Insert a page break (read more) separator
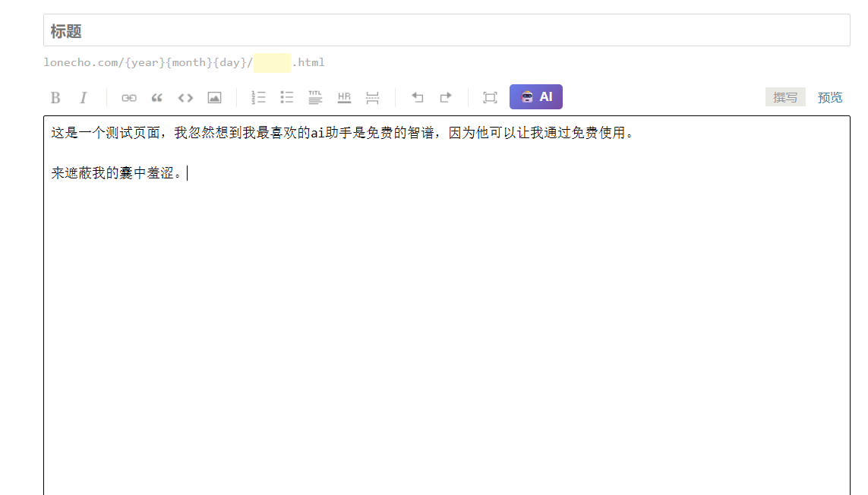 click(x=372, y=97)
